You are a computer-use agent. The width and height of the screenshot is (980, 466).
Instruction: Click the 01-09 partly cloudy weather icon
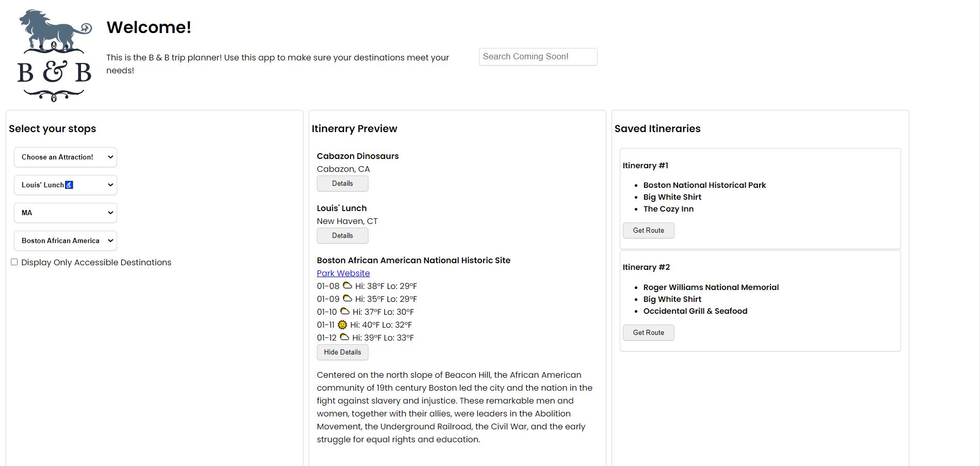[x=347, y=299]
